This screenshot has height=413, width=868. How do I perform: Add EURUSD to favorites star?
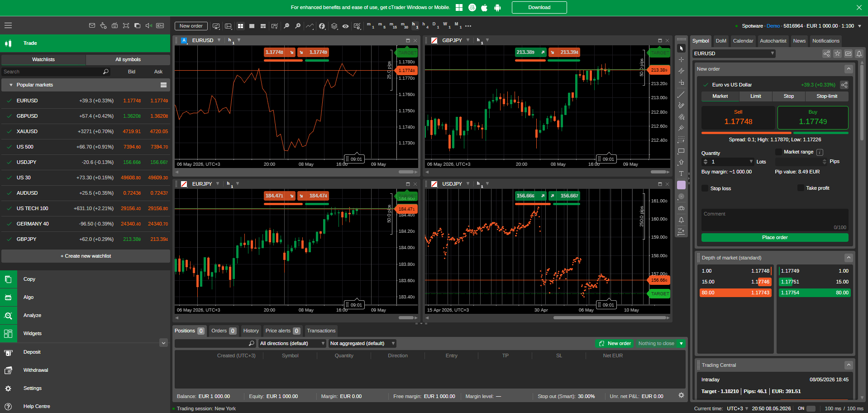837,53
